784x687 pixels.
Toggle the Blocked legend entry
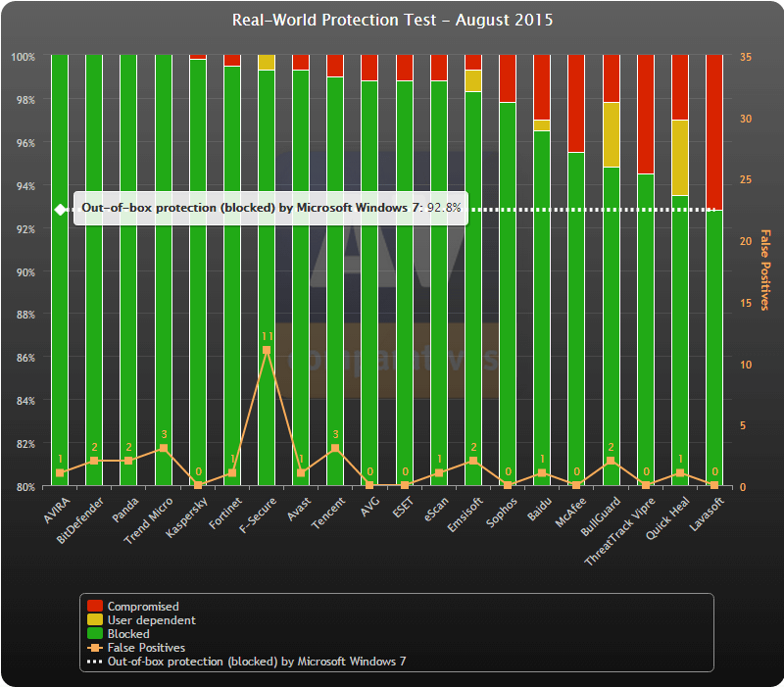point(119,633)
